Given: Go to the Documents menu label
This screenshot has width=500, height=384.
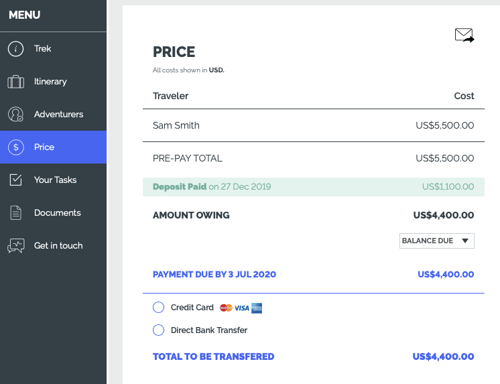Looking at the screenshot, I should coord(57,213).
